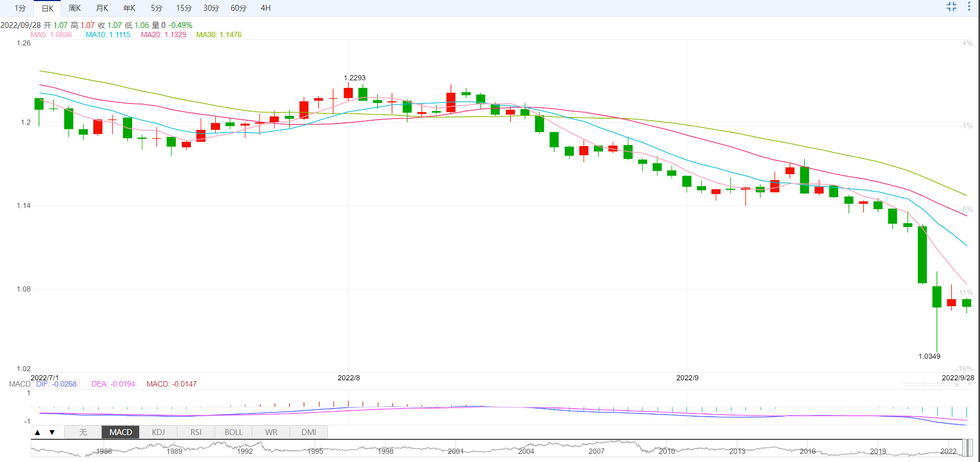Switch to the 年K yearly tab
The image size is (980, 462).
pyautogui.click(x=129, y=8)
